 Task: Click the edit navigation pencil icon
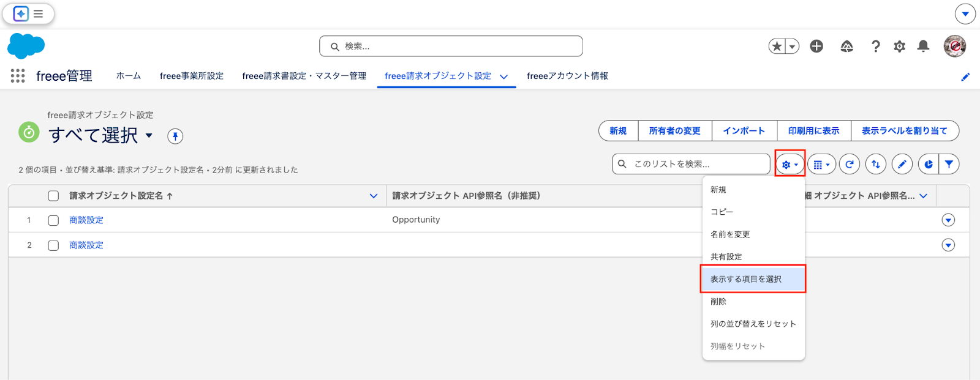[965, 76]
